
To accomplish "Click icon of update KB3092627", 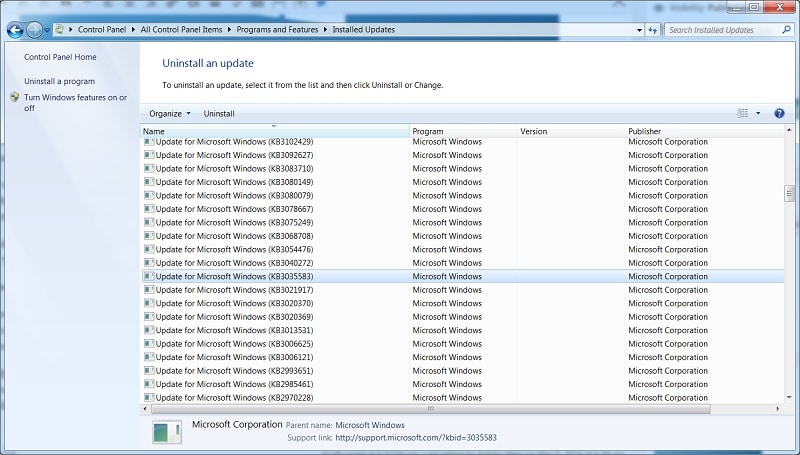I will (149, 155).
